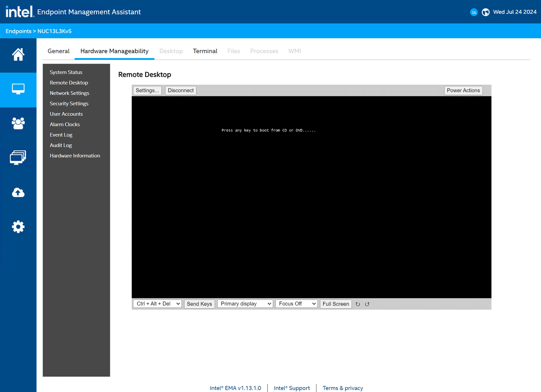Select Remote Desktop in side menu

coord(69,82)
